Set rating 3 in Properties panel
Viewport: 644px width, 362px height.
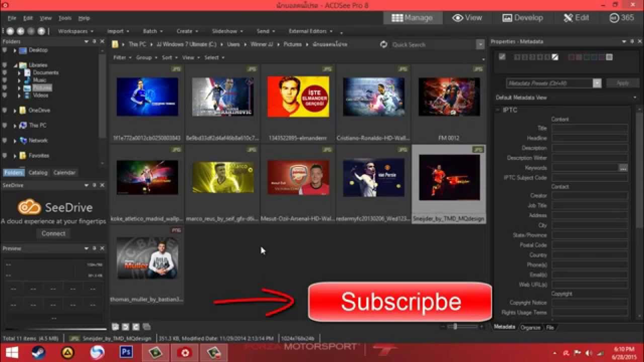532,57
